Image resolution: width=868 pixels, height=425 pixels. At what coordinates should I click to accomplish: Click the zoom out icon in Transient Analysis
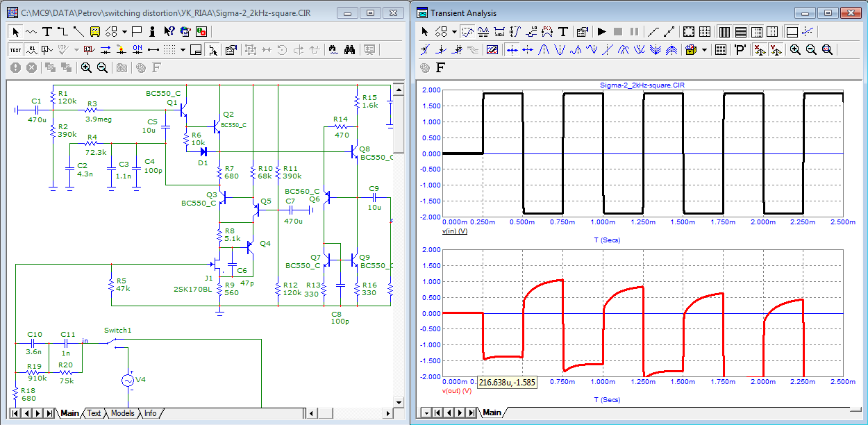[x=811, y=49]
